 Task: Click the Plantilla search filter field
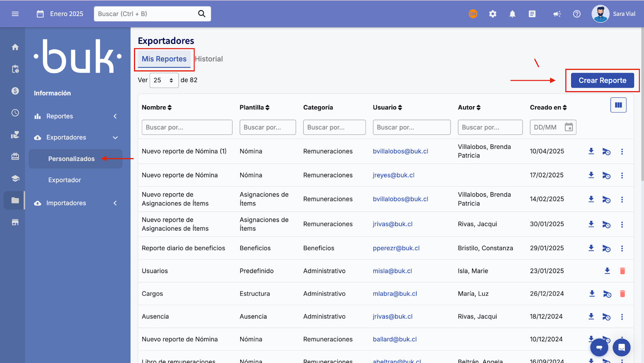click(x=267, y=127)
